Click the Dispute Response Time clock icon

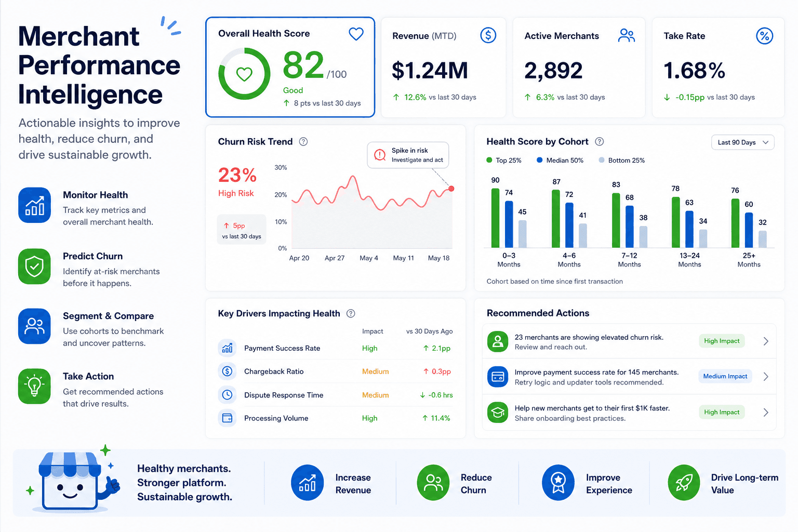[x=227, y=395]
